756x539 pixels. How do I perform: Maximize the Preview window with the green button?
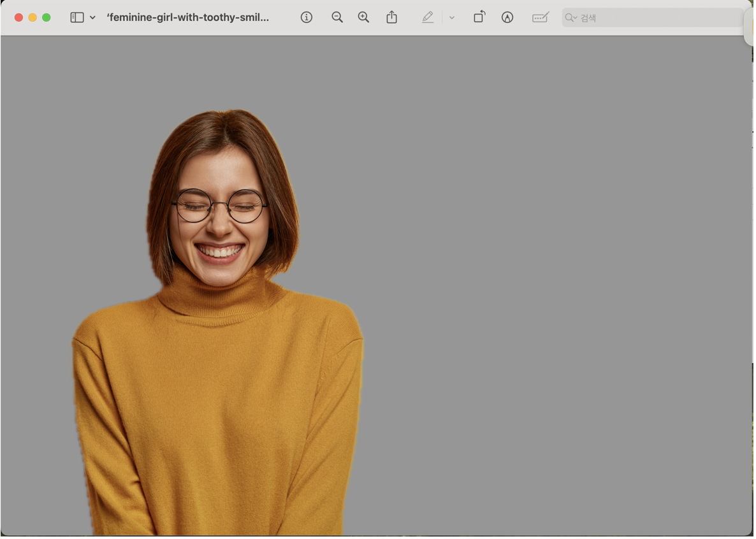(47, 18)
